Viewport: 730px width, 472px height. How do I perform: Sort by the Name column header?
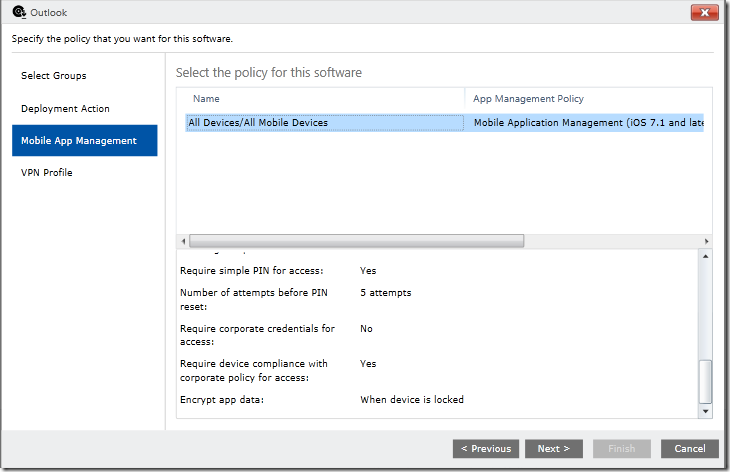click(x=206, y=99)
